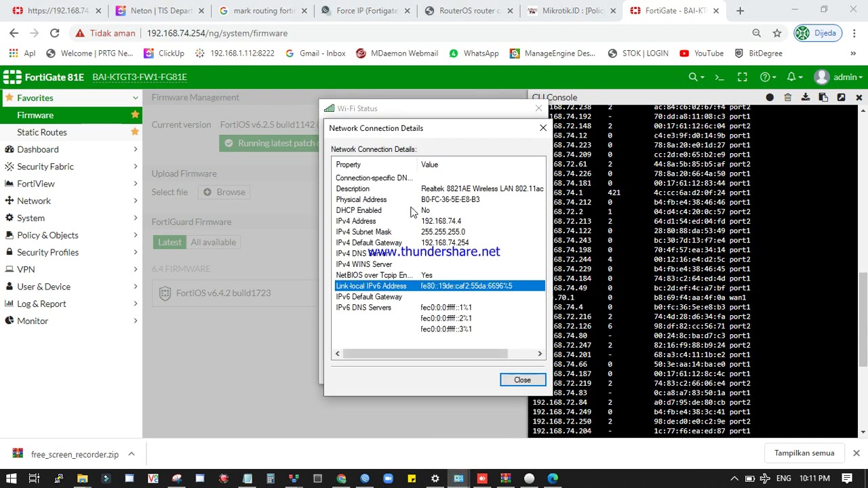Image resolution: width=868 pixels, height=488 pixels.
Task: Click the Policy & Objects sidebar icon
Action: 9,235
